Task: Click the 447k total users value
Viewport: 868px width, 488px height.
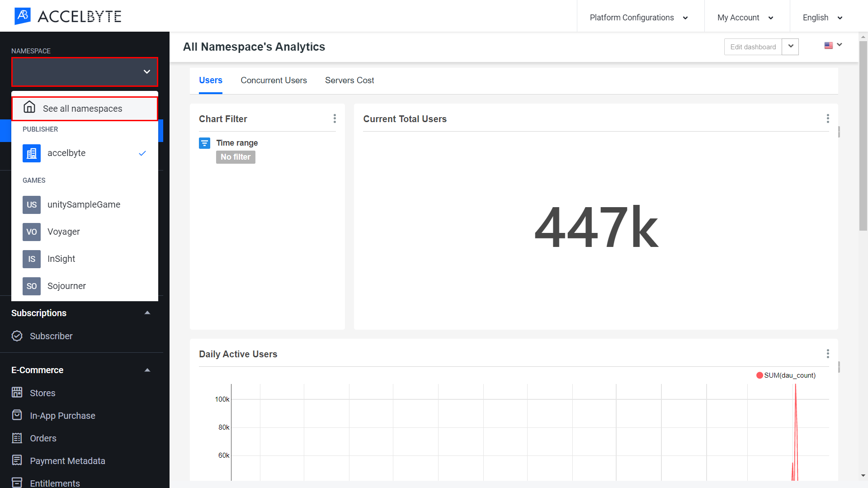Action: pos(596,227)
